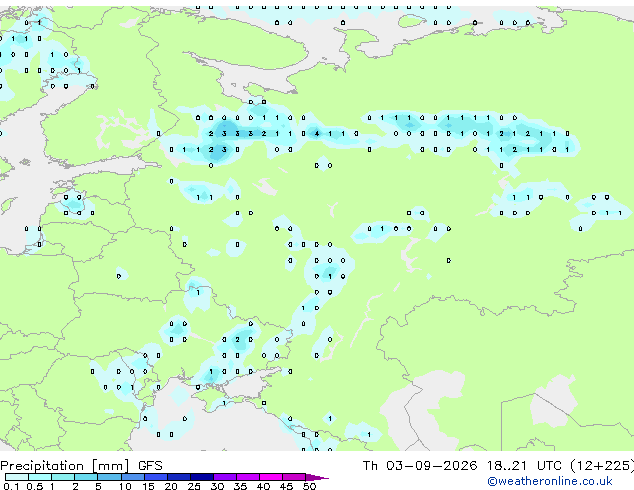Open the weatheronline.co.uk copyright link

pyautogui.click(x=550, y=481)
